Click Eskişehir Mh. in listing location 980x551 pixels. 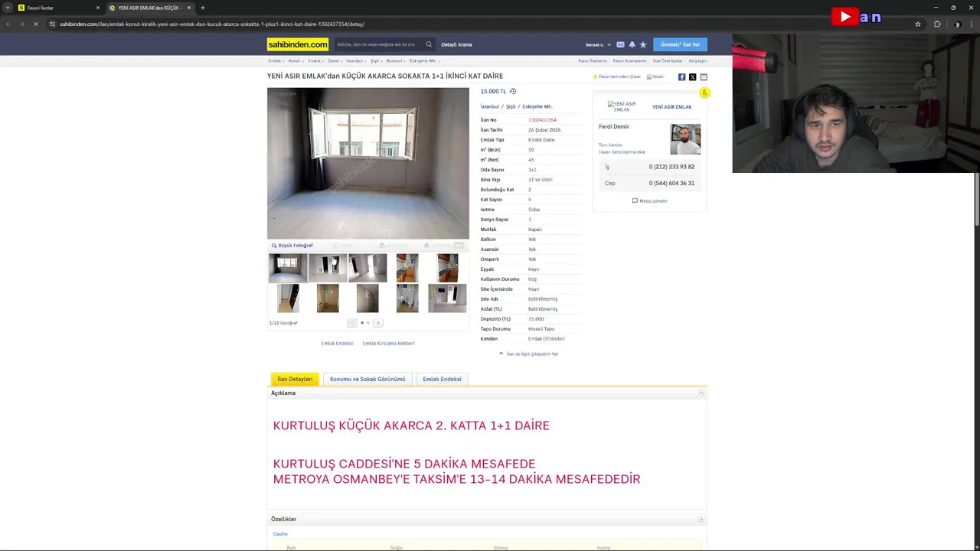click(537, 106)
